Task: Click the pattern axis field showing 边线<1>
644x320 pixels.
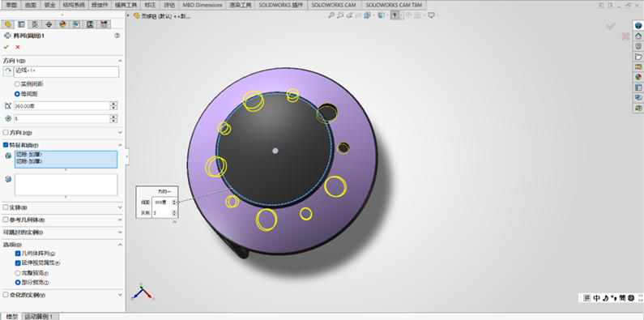Action: pos(66,72)
